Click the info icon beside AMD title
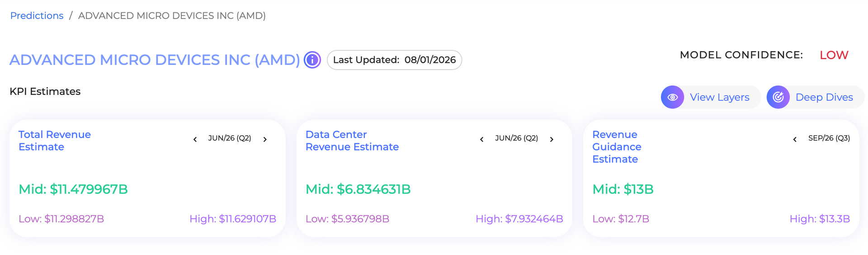This screenshot has height=255, width=868. (312, 60)
